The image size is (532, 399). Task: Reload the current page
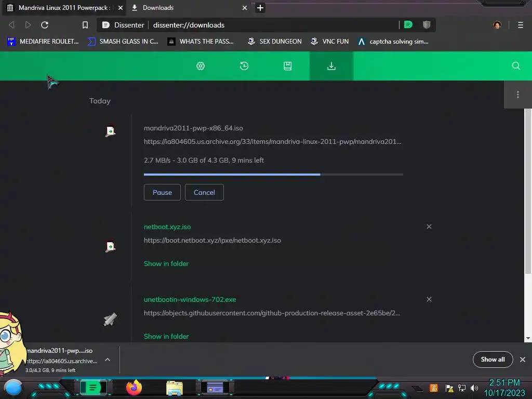[45, 25]
